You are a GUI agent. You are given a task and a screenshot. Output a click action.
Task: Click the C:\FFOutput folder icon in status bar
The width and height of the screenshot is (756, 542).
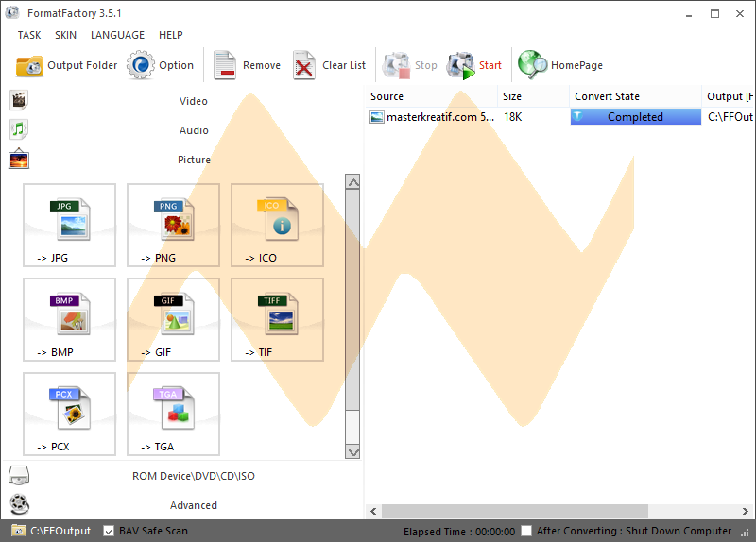[18, 531]
